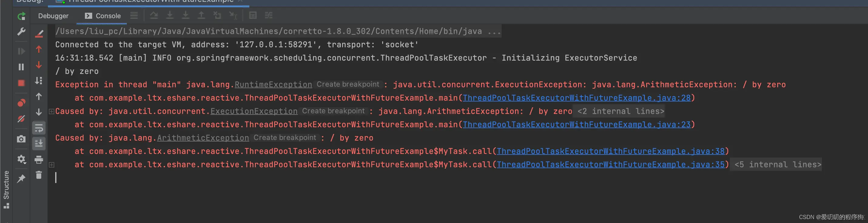Expand the fold marker at MyTask.call java:35 line
Image resolution: width=868 pixels, height=223 pixels.
pyautogui.click(x=52, y=165)
